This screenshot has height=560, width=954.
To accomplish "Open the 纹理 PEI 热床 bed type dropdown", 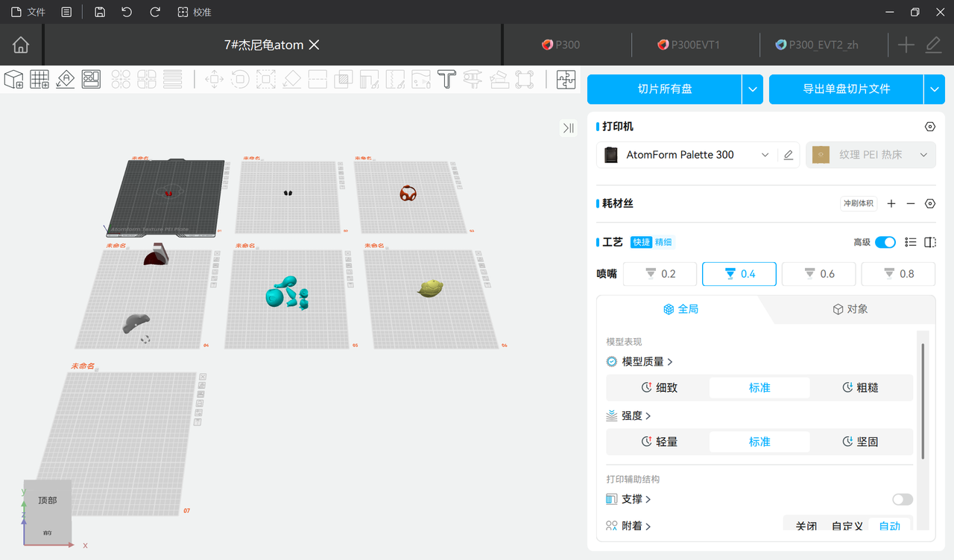I will 871,155.
